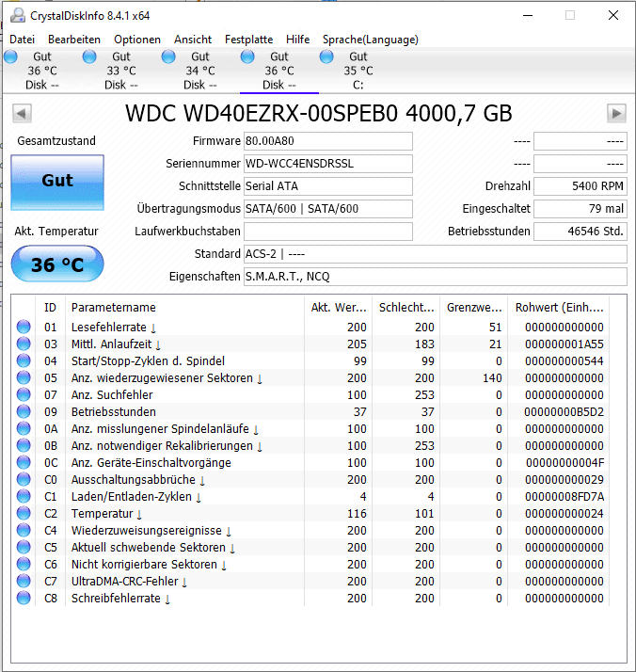Click the Eigenschaften S.M.A.R.T., NCQ field
Viewport: 636px width, 672px height.
pyautogui.click(x=436, y=277)
